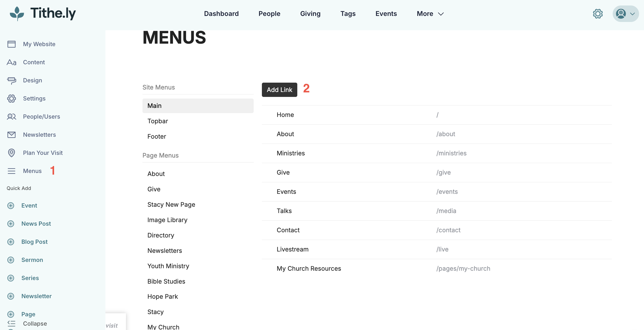
Task: Open the Image Library page menu
Action: 198,220
